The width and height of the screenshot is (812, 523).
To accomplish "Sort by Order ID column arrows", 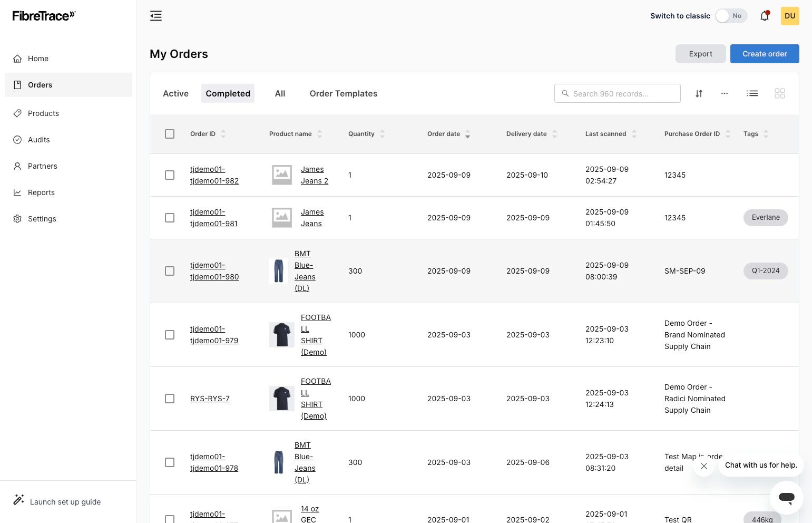I will click(x=223, y=134).
